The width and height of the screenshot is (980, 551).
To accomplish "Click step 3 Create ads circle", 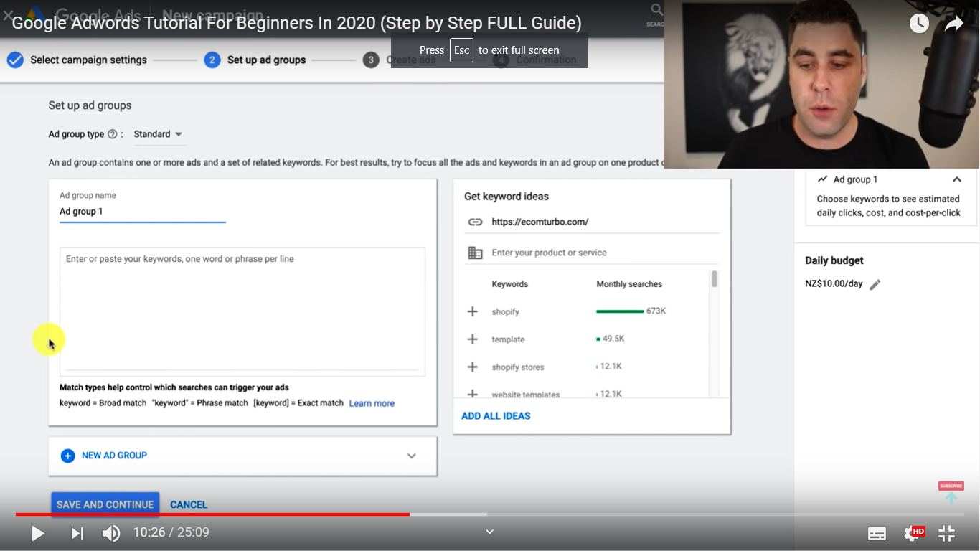I will (370, 60).
